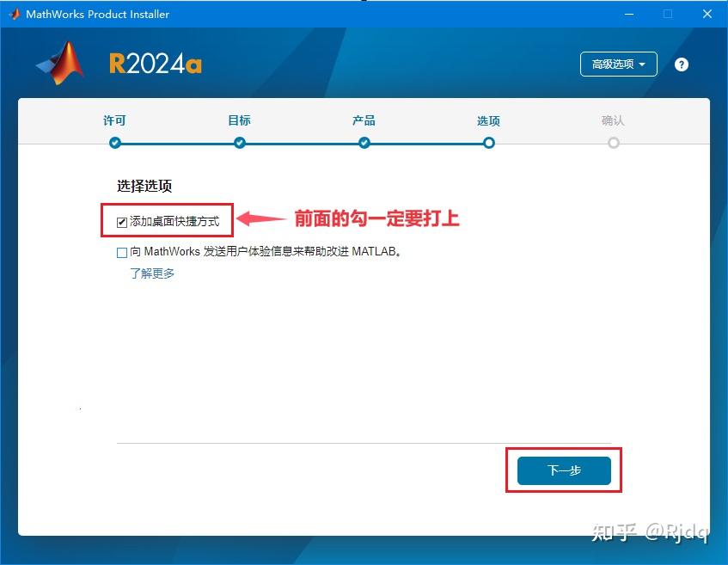Select the 确认 step label

[x=613, y=120]
